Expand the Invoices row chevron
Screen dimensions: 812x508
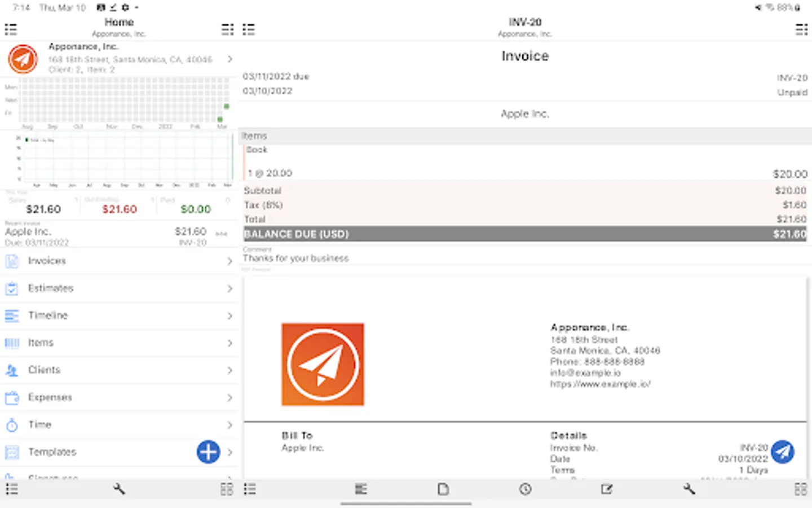point(230,261)
